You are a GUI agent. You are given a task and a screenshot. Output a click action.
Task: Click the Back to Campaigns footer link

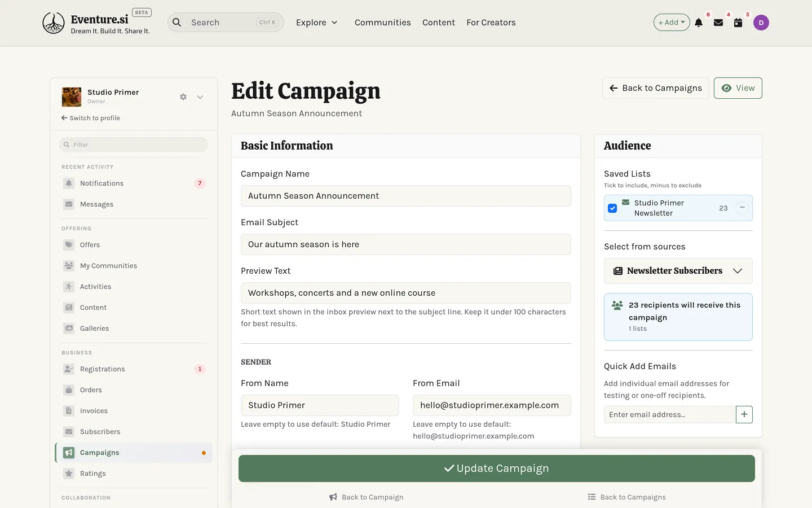point(627,497)
